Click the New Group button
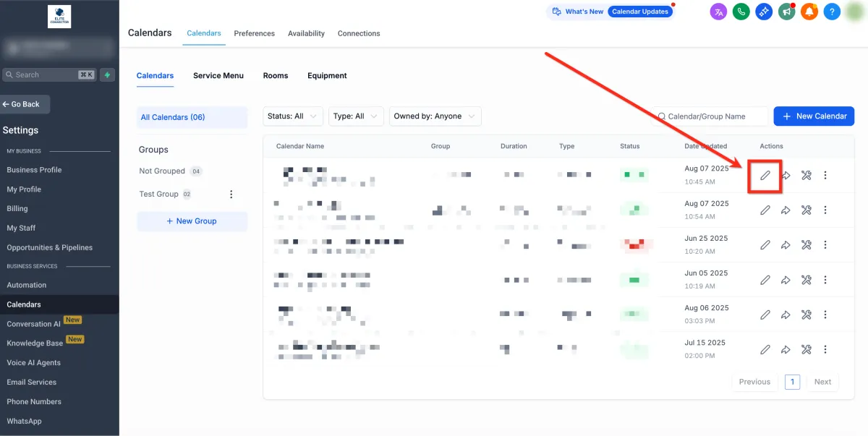This screenshot has width=868, height=436. tap(192, 221)
